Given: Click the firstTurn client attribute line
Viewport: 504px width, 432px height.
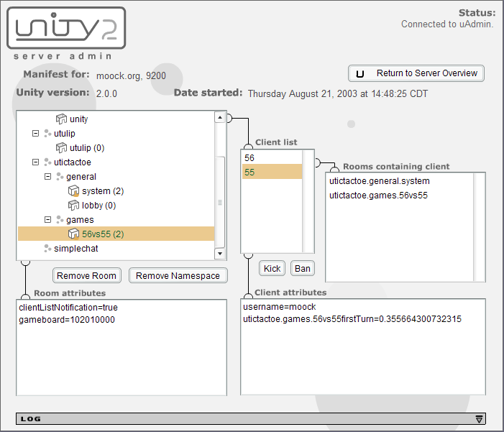Looking at the screenshot, I should tap(352, 319).
